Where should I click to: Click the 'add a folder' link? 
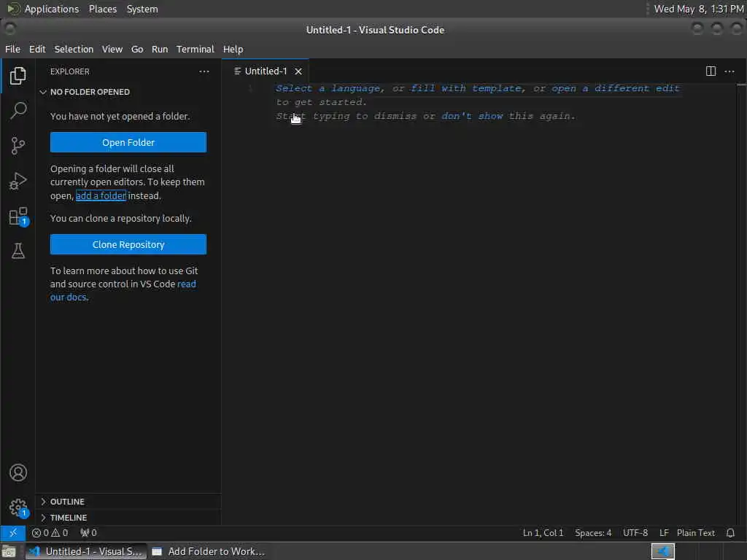pyautogui.click(x=101, y=195)
